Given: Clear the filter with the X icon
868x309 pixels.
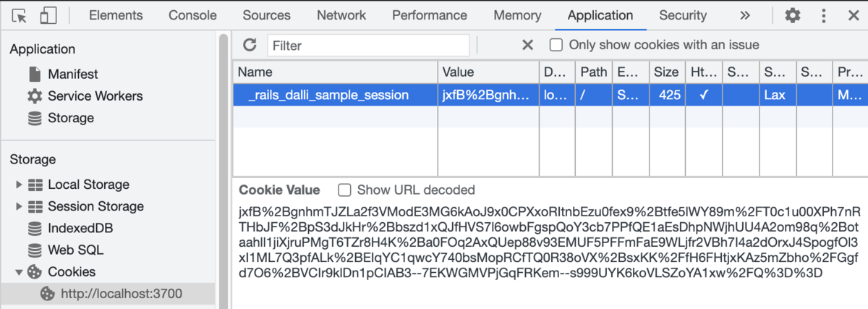Looking at the screenshot, I should coord(527,45).
